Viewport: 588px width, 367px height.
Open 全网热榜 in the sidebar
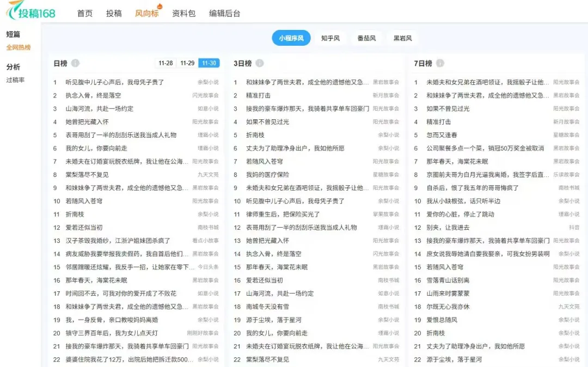pyautogui.click(x=19, y=47)
